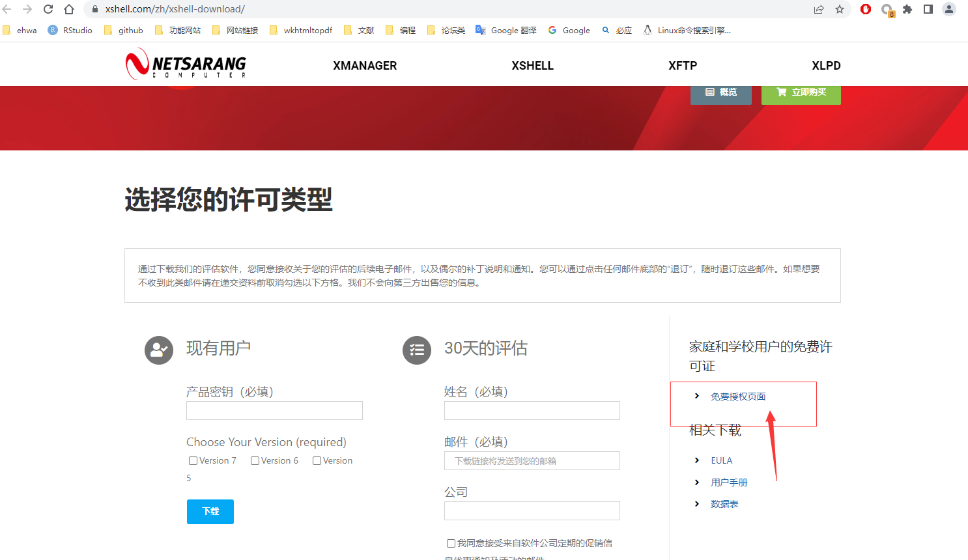Open the 数据表 link
The image size is (968, 560).
point(724,504)
